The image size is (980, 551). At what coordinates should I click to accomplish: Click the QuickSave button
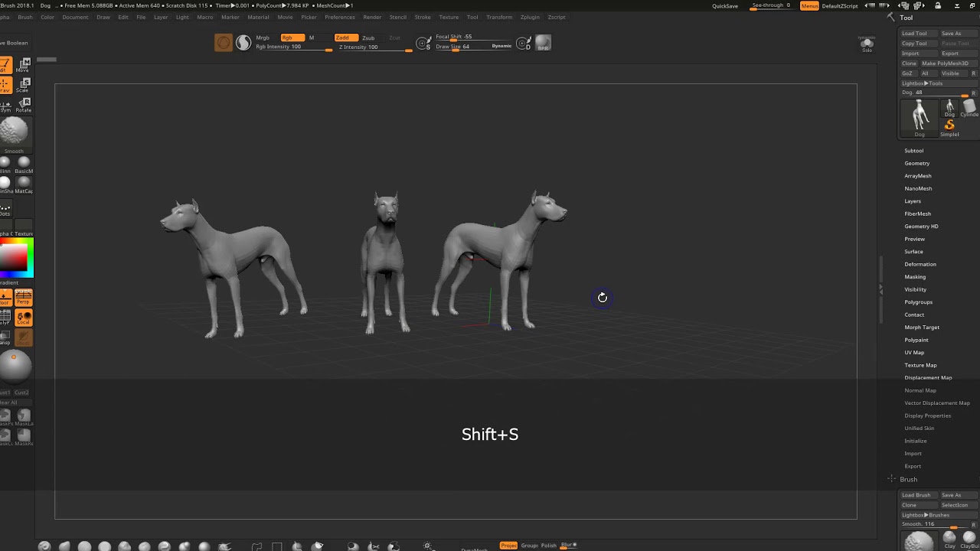click(725, 5)
